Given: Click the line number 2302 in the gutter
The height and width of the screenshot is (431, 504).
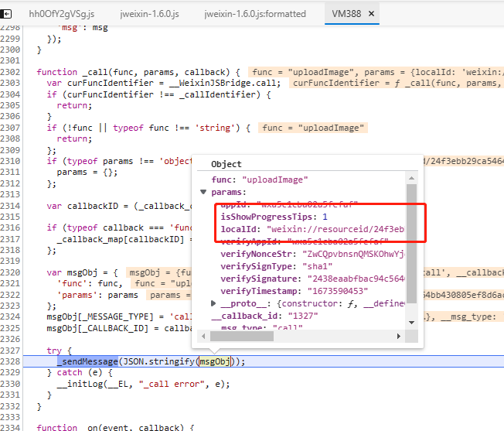Looking at the screenshot, I should point(10,72).
